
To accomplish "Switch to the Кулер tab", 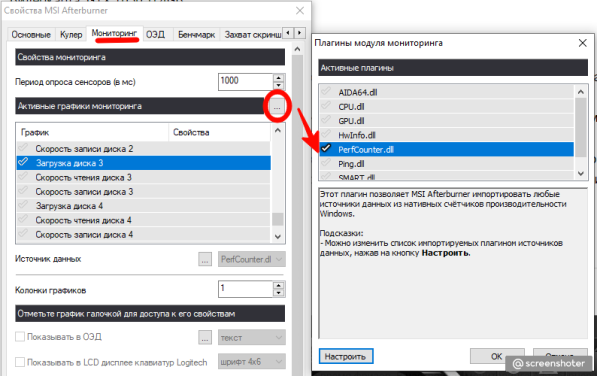I will (x=71, y=34).
